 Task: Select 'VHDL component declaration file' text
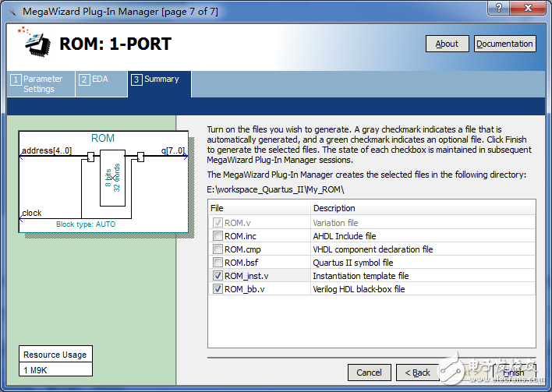tap(373, 249)
